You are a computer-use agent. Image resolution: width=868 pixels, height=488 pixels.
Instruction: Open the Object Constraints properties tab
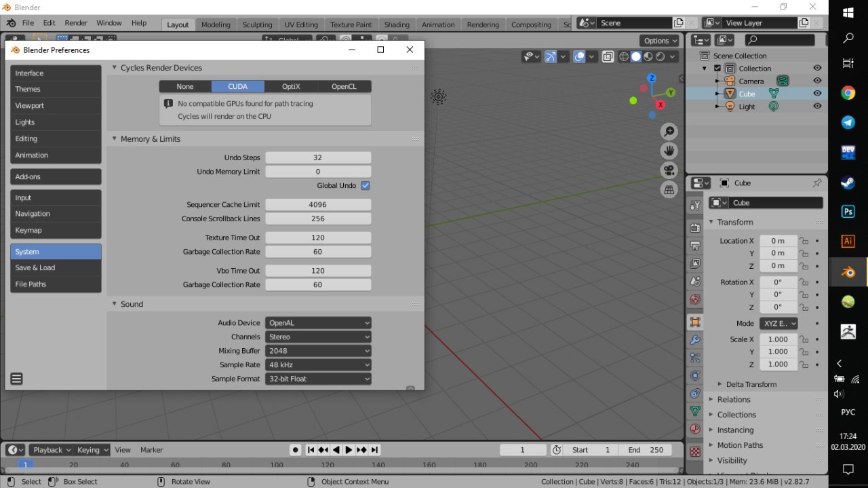(x=695, y=393)
